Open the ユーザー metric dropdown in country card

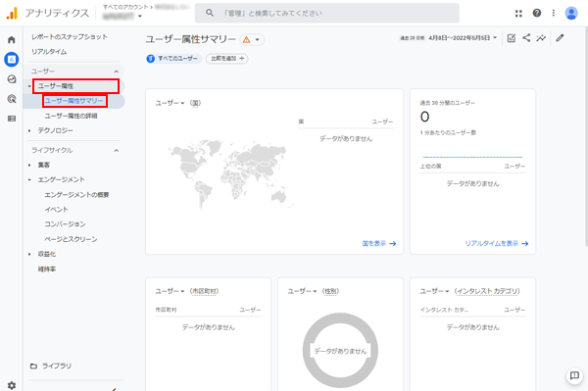click(170, 103)
